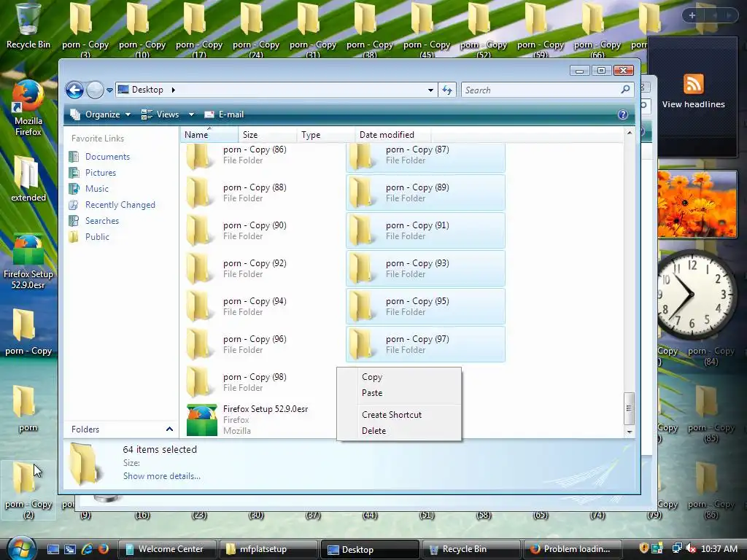Choose Create Shortcut from the context menu
Image resolution: width=747 pixels, height=560 pixels.
tap(392, 415)
